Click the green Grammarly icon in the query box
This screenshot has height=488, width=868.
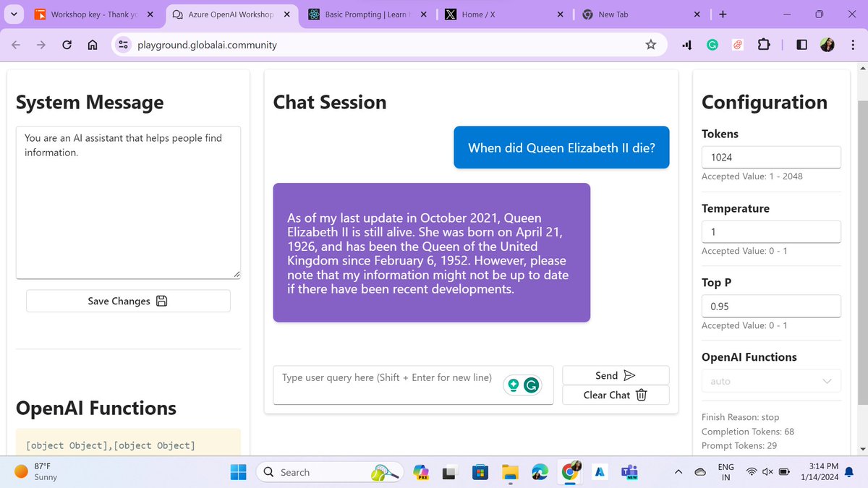(x=532, y=385)
